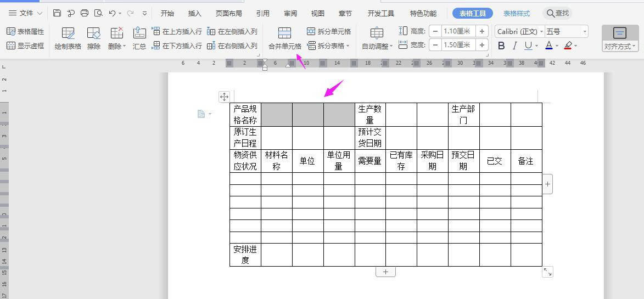Click the 查找 search button

tap(558, 13)
